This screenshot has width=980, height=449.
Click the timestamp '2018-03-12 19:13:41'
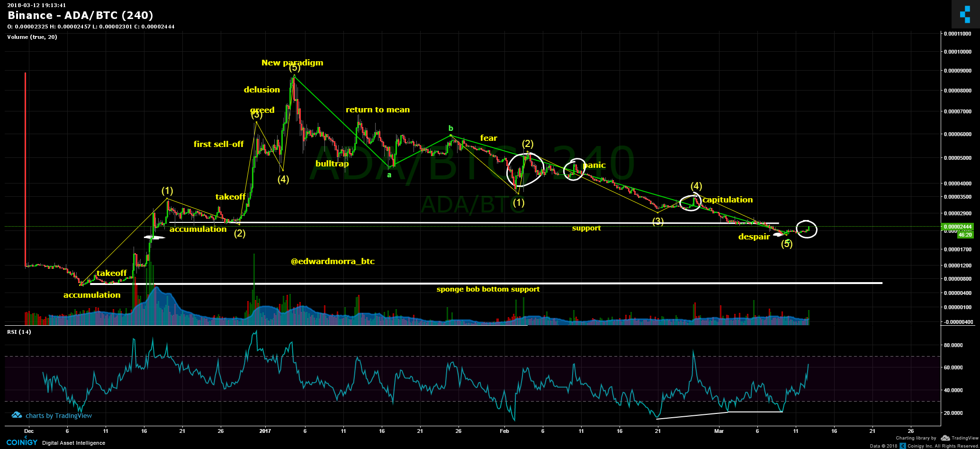[36, 5]
